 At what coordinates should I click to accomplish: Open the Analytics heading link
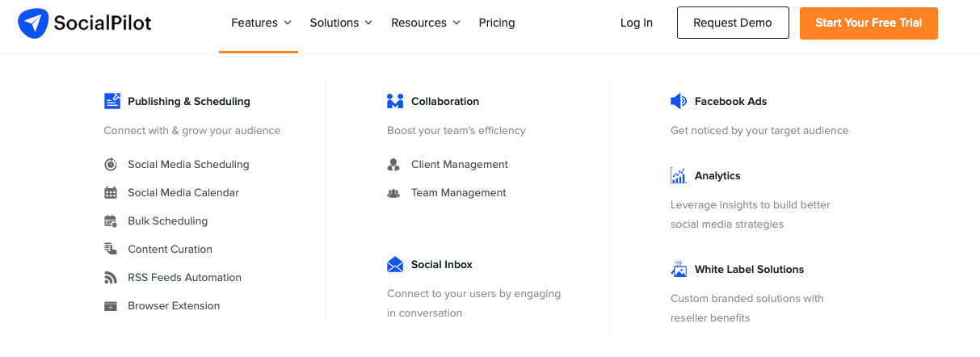click(x=717, y=175)
